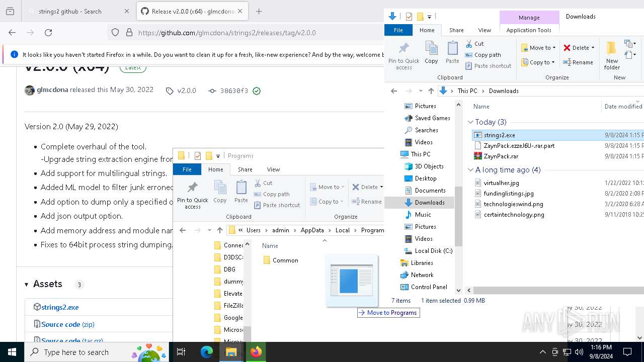This screenshot has height=362, width=644.
Task: Click v2.0.0 tag link
Action: pos(187,91)
